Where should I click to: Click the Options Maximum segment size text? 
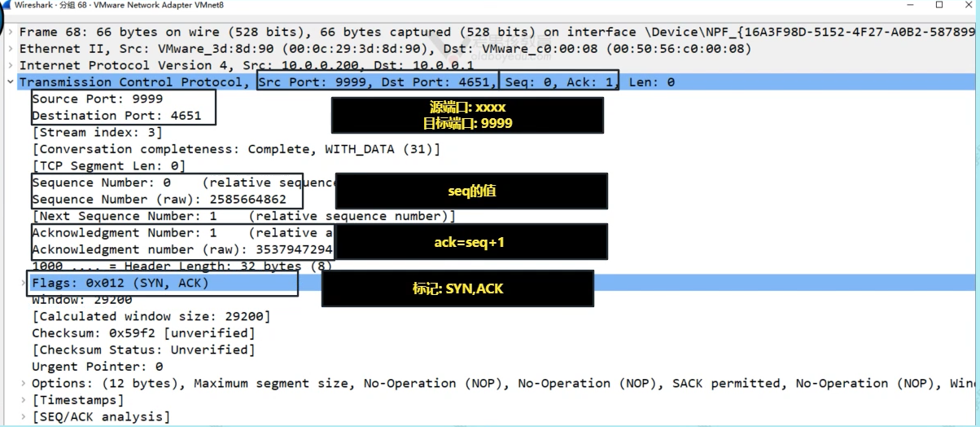(x=271, y=383)
